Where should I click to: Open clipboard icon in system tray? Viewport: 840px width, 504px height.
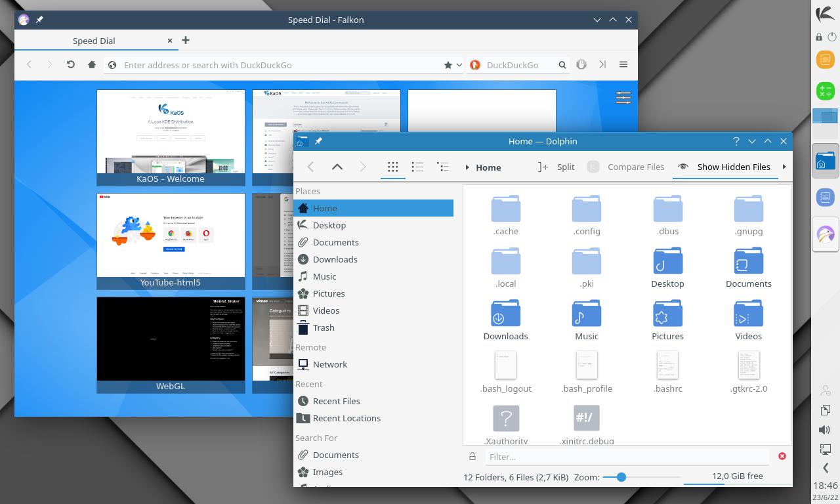[x=826, y=410]
